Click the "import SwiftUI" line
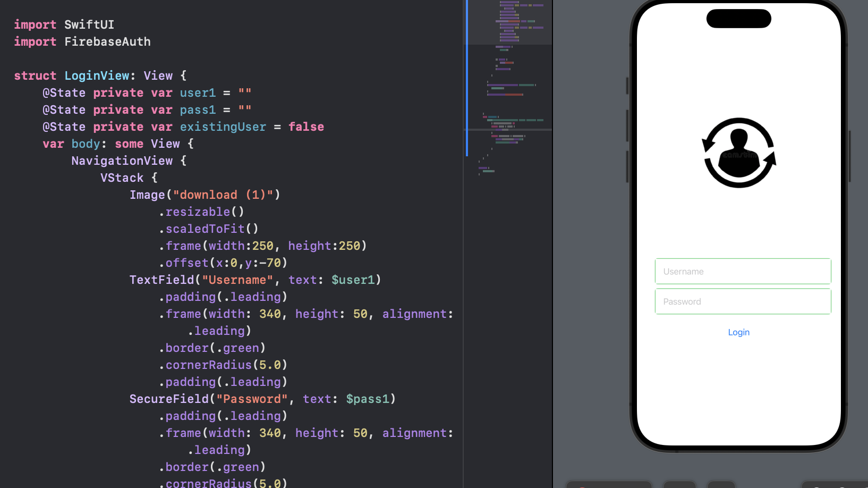868x488 pixels. pyautogui.click(x=64, y=24)
